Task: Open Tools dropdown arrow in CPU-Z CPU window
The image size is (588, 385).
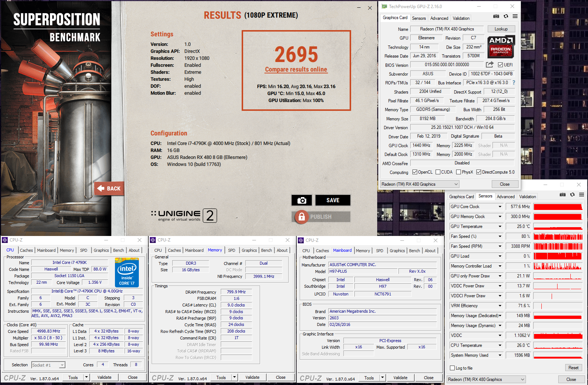Action: point(86,377)
